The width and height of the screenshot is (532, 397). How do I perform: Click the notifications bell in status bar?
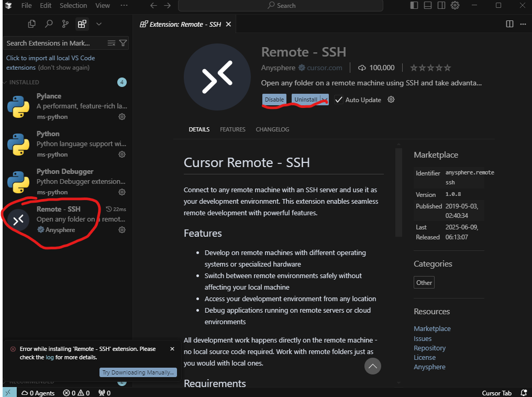tap(524, 393)
